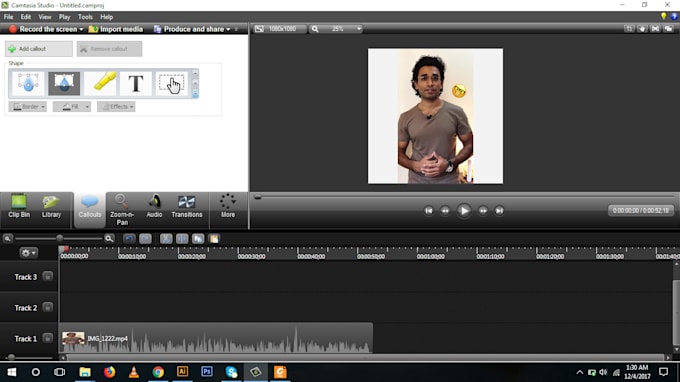Switch to the Zoom-n-Pan tab
The width and height of the screenshot is (680, 382).
coord(122,210)
